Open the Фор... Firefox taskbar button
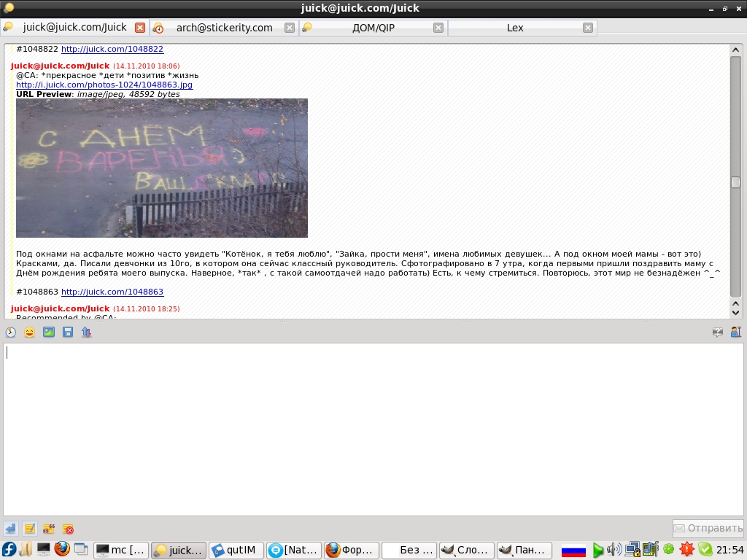This screenshot has width=747, height=560. (x=352, y=550)
